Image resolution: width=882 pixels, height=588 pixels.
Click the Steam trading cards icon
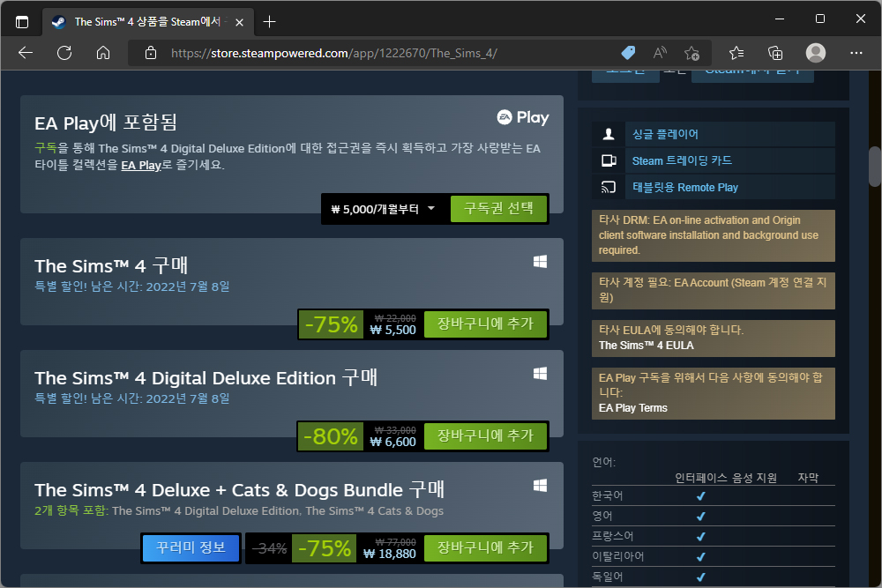pyautogui.click(x=609, y=160)
